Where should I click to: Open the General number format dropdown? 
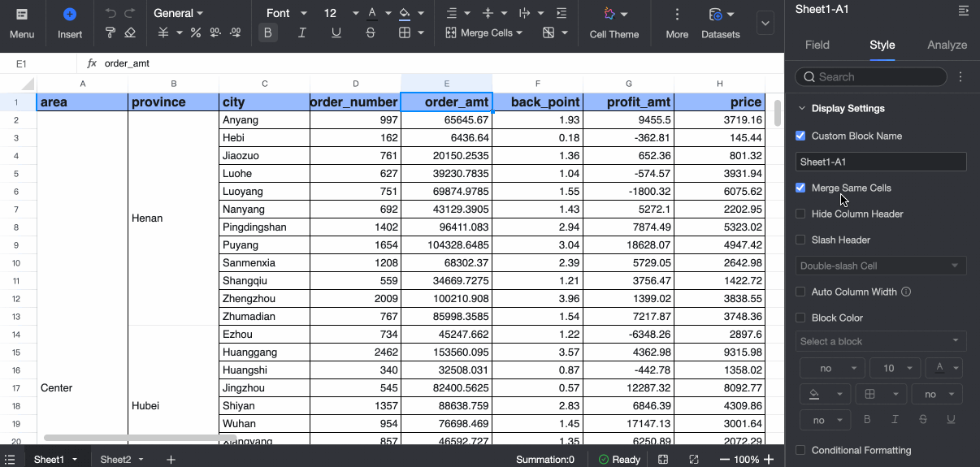(x=178, y=13)
